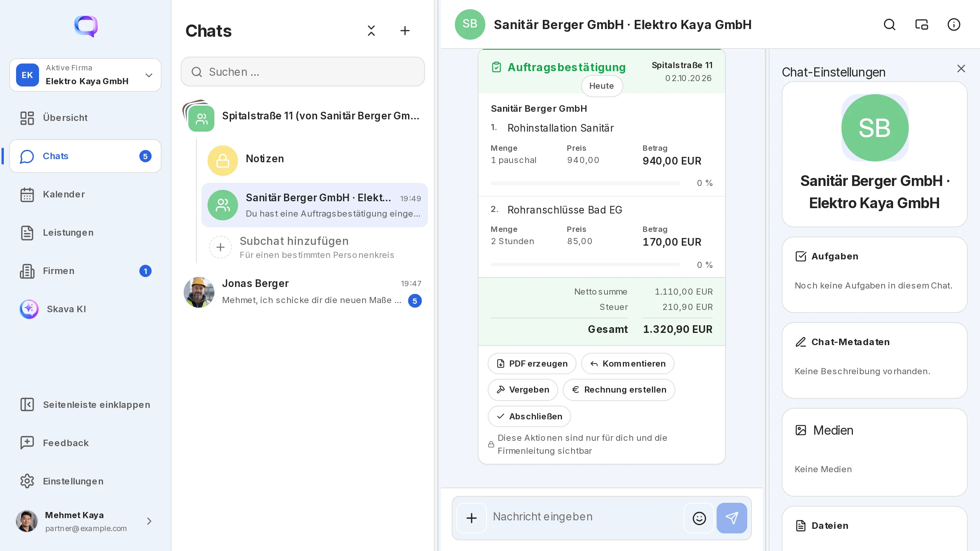Click Abschließen button

coord(529,416)
